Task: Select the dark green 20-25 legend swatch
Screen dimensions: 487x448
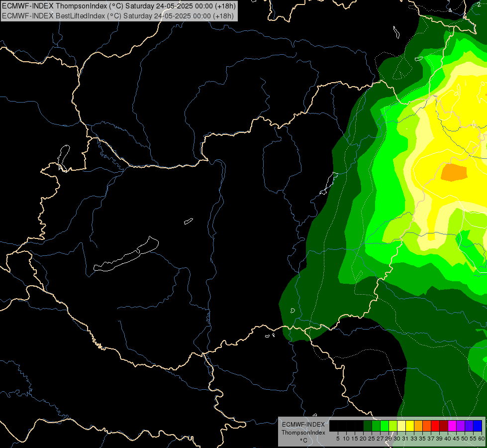Action: tap(368, 426)
